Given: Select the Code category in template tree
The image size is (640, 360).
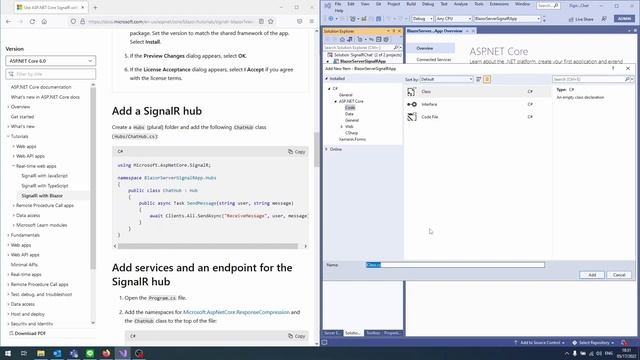Looking at the screenshot, I should 350,107.
